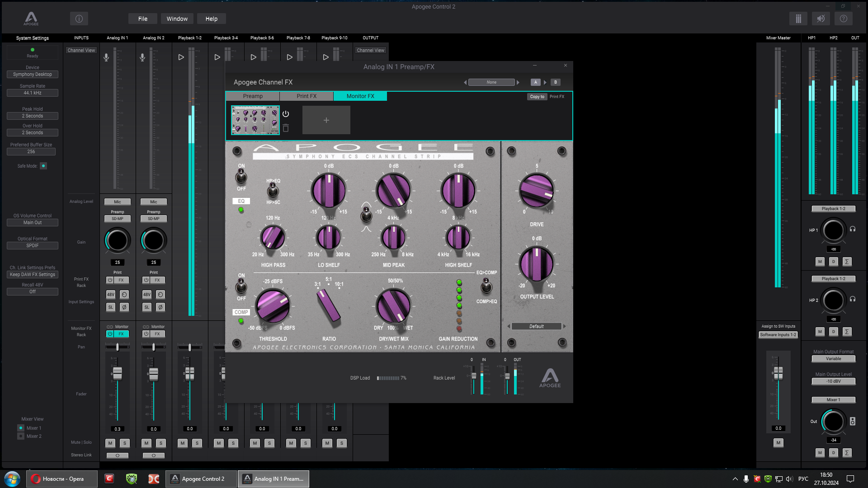Click the speaker mute icon in top toolbar

coord(821,19)
